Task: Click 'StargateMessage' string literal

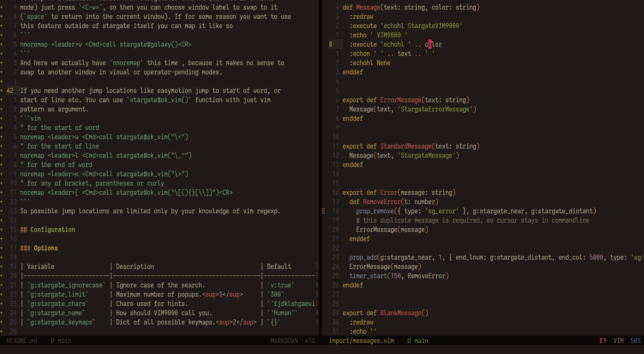Action: (427, 155)
